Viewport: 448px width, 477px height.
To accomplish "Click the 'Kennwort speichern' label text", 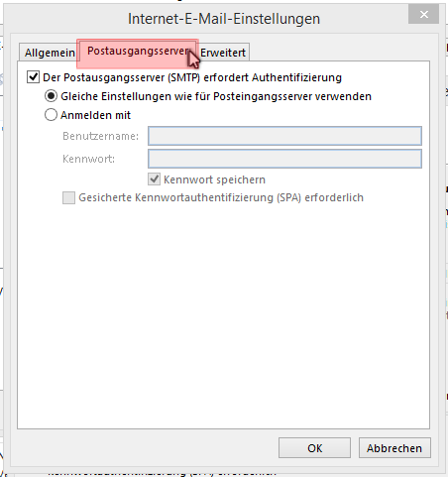I will (x=214, y=179).
